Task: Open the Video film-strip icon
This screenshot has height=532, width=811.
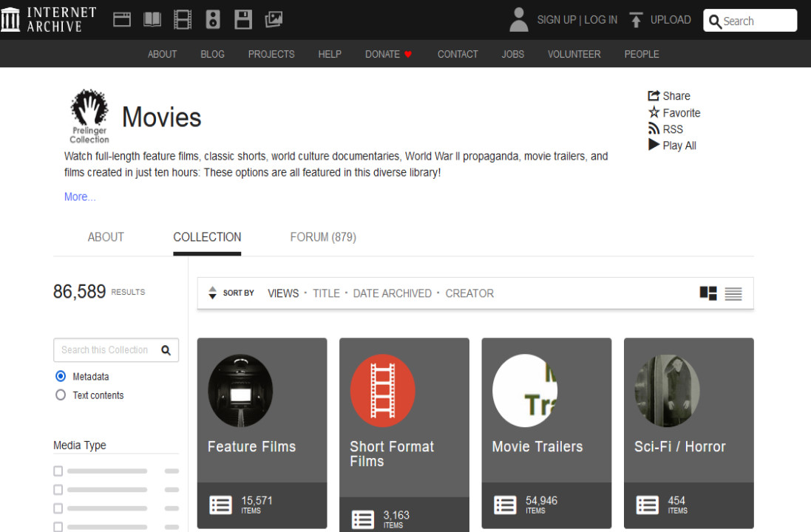Action: tap(183, 20)
